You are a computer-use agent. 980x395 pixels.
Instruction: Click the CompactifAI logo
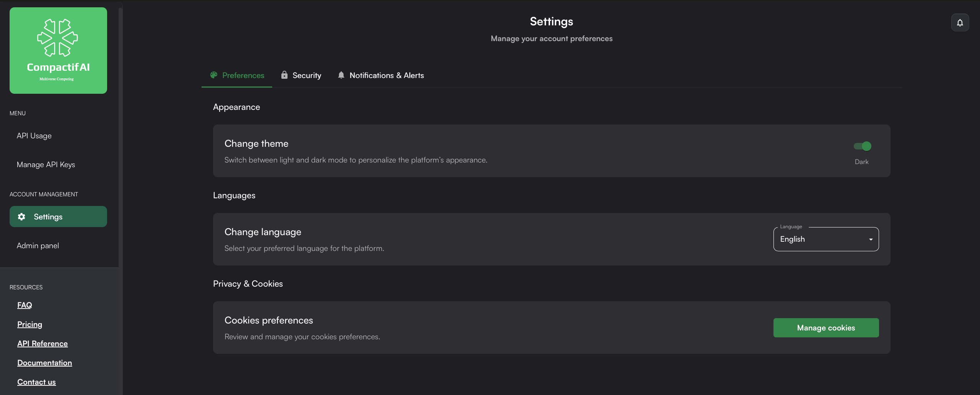tap(58, 50)
